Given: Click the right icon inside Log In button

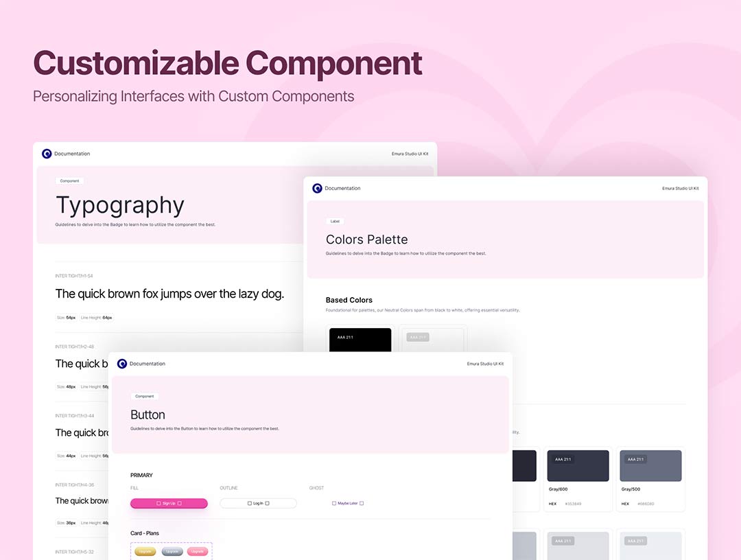Looking at the screenshot, I should coord(268,503).
